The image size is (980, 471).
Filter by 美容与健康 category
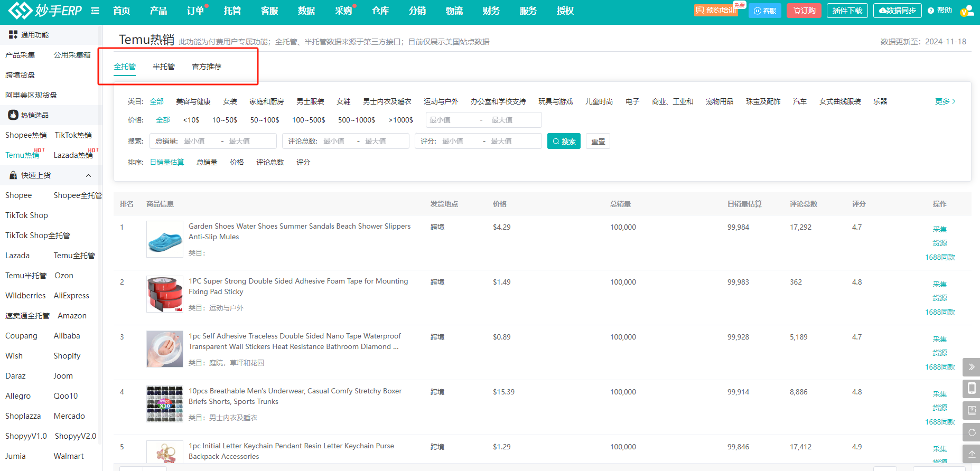coord(193,101)
